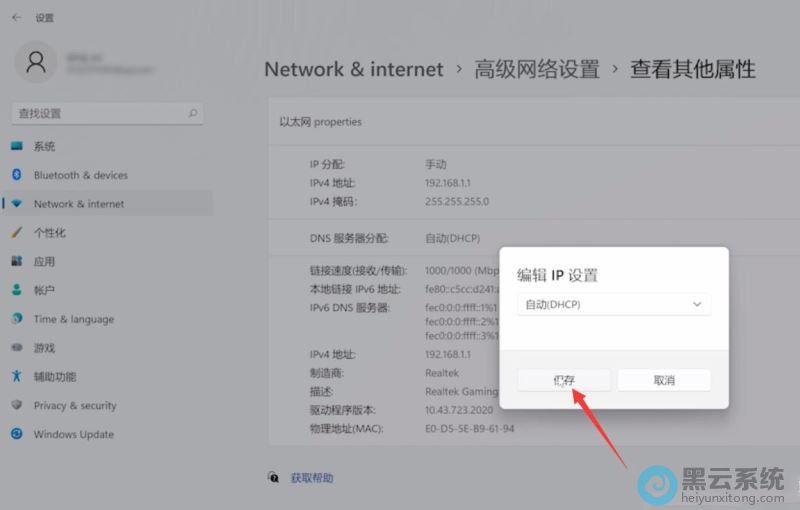The width and height of the screenshot is (800, 510).
Task: Open 辅助功能 accessibility settings
Action: tap(54, 377)
